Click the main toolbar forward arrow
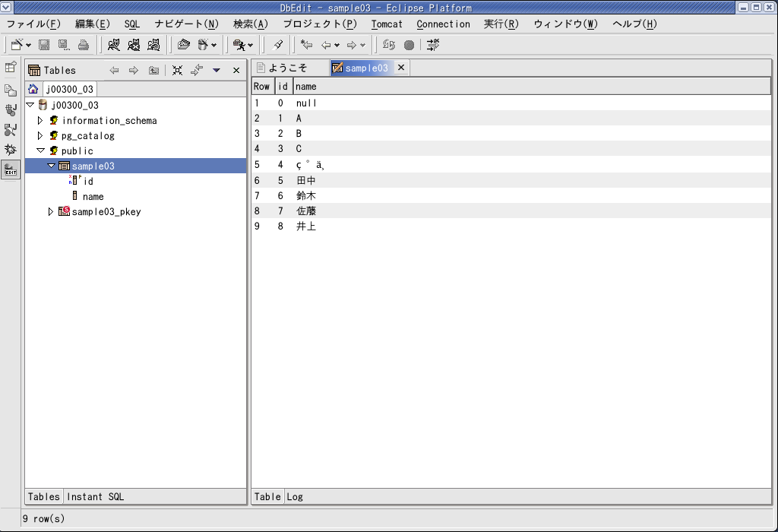Image resolution: width=778 pixels, height=532 pixels. [352, 45]
